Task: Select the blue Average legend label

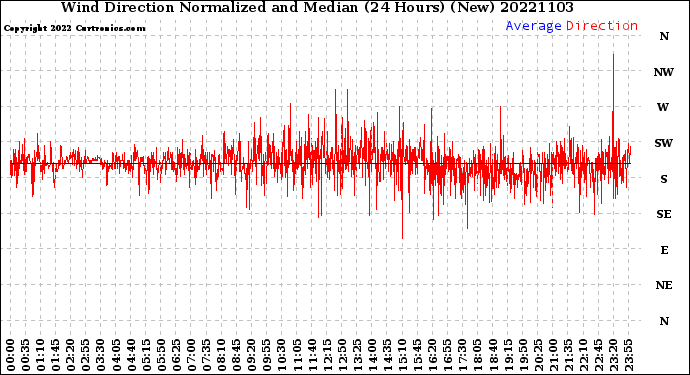Action: pos(533,26)
